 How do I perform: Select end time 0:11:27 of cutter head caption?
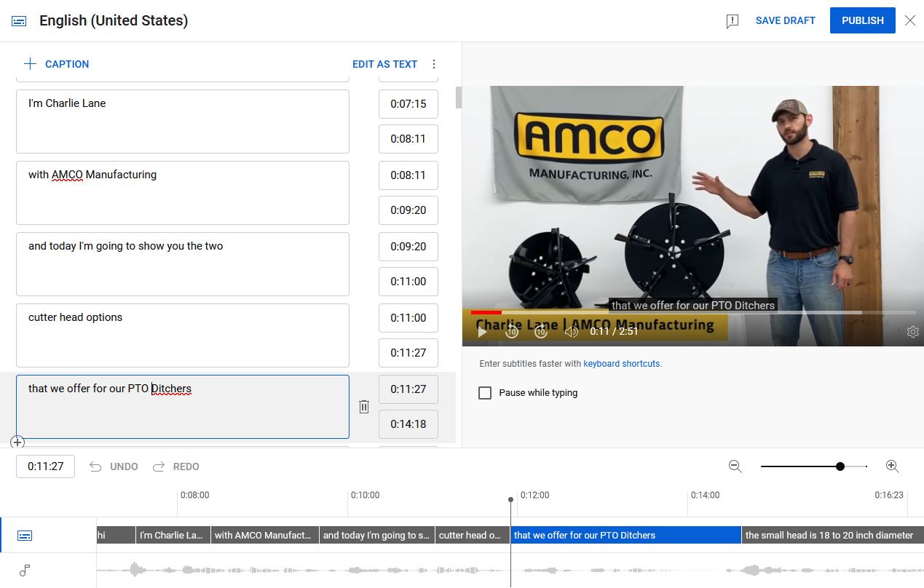(x=408, y=353)
